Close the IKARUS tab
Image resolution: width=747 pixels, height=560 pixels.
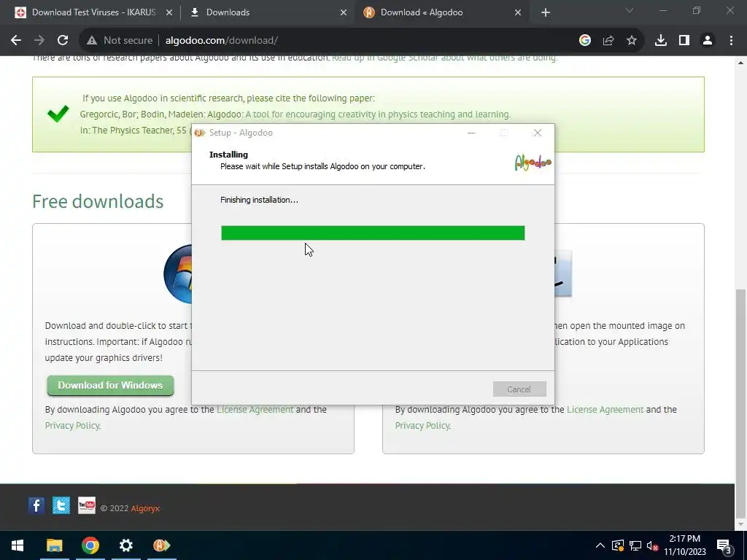pyautogui.click(x=169, y=13)
